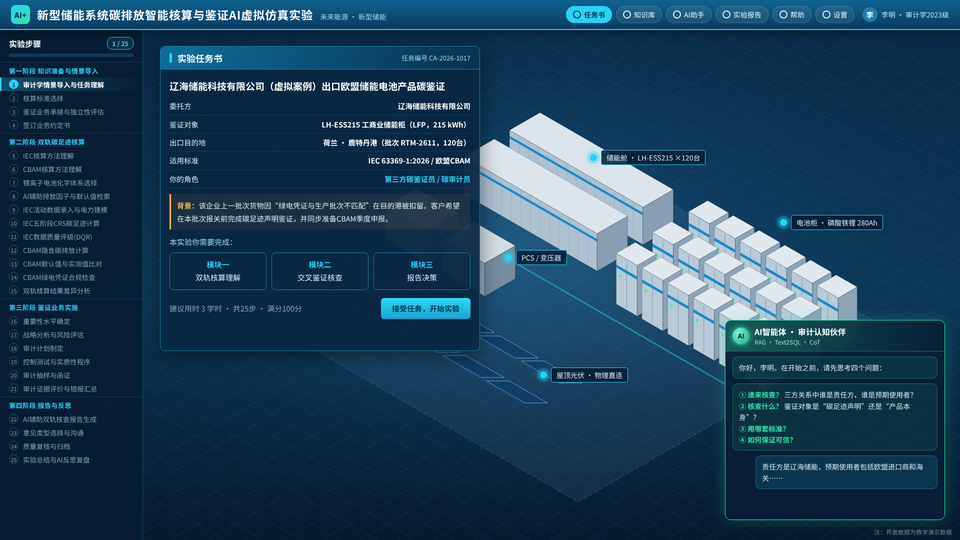Click stage header 第四阶段 报告与反思
The image size is (960, 540).
point(40,405)
